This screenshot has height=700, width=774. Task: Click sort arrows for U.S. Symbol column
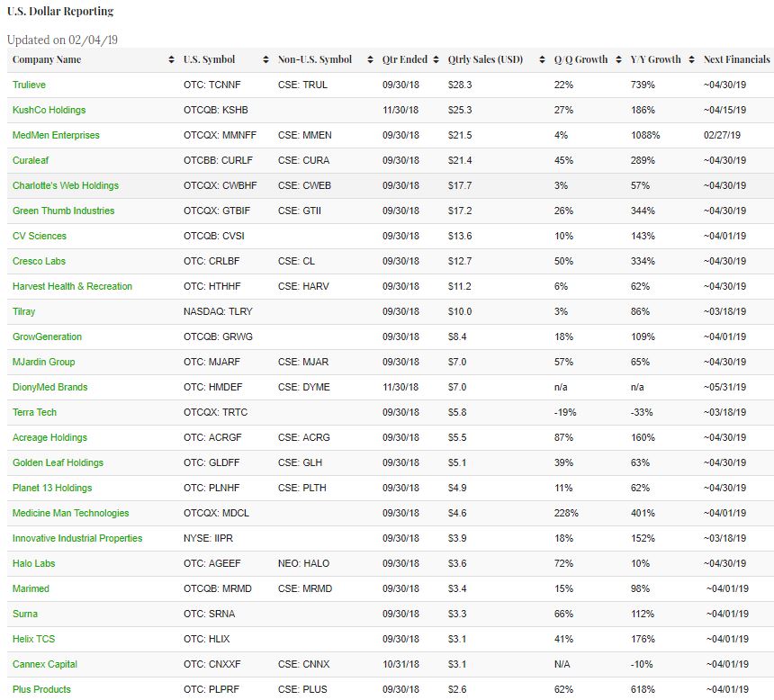click(x=266, y=60)
